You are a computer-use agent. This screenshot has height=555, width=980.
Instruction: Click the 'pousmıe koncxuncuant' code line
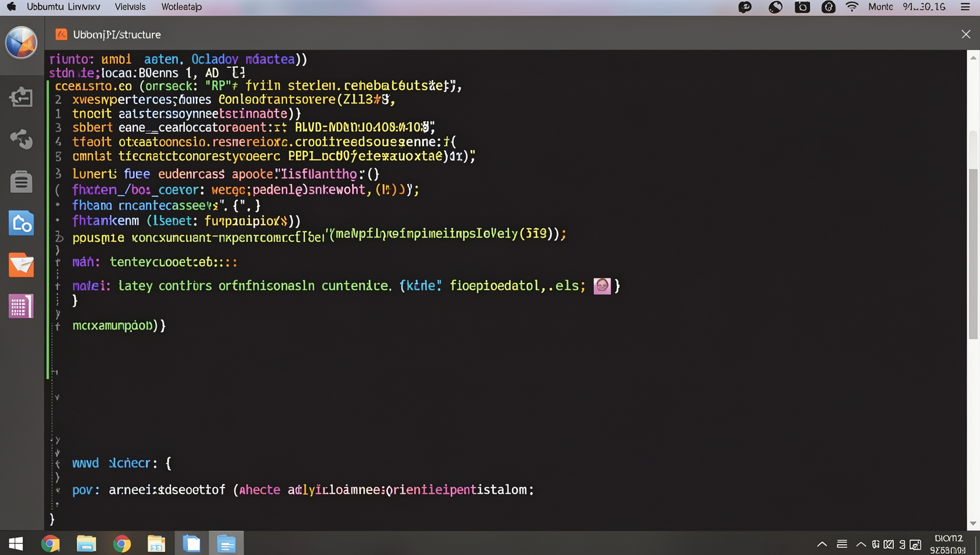coord(319,235)
